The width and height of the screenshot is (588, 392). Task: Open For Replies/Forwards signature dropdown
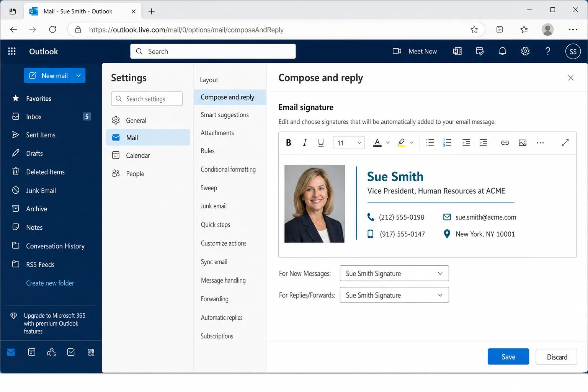click(394, 295)
